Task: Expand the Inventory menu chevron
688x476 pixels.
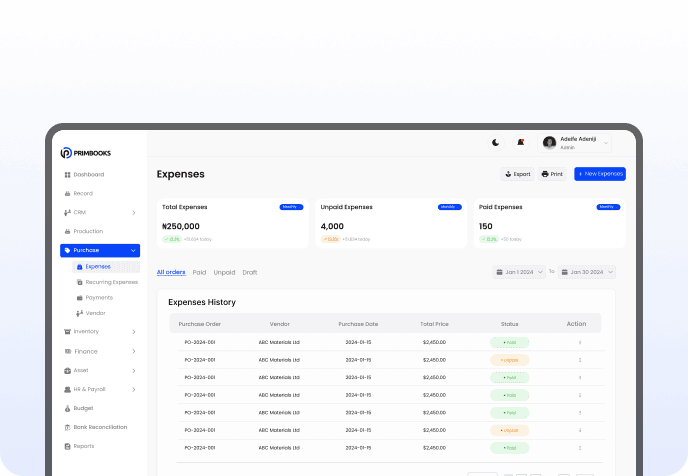Action: [x=134, y=332]
